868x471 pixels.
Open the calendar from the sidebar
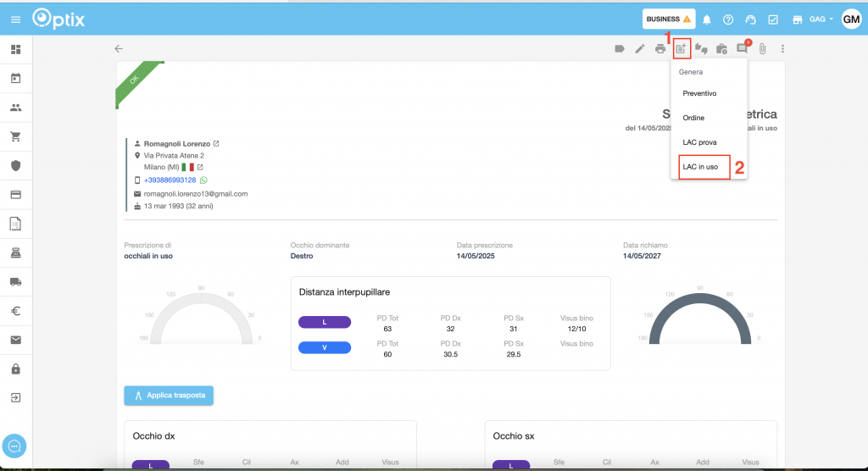15,79
